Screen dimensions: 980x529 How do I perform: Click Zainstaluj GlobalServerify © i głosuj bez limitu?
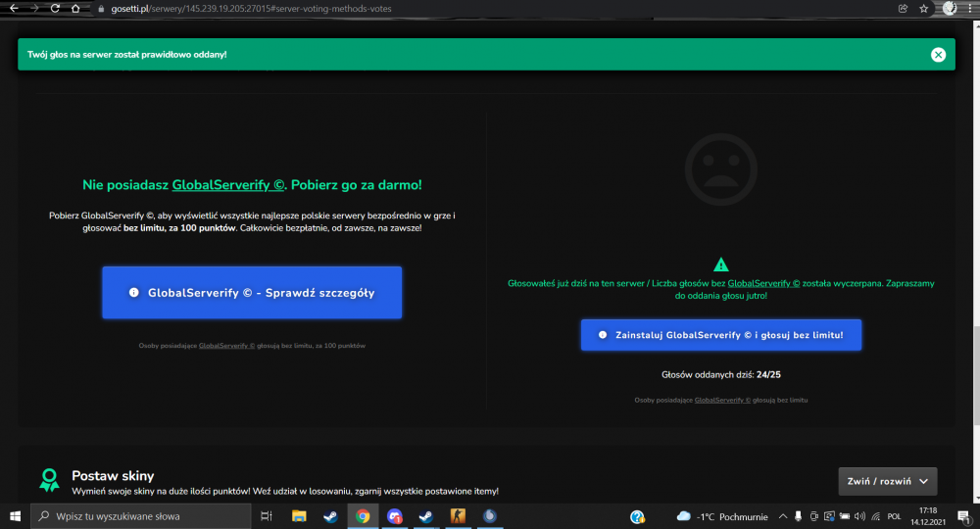coord(720,335)
